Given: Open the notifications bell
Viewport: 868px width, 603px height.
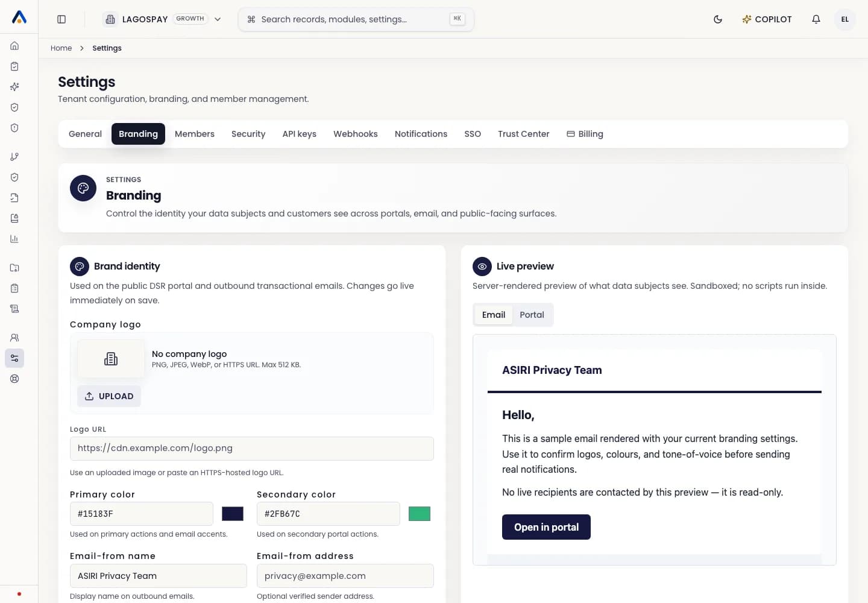Looking at the screenshot, I should pos(816,19).
